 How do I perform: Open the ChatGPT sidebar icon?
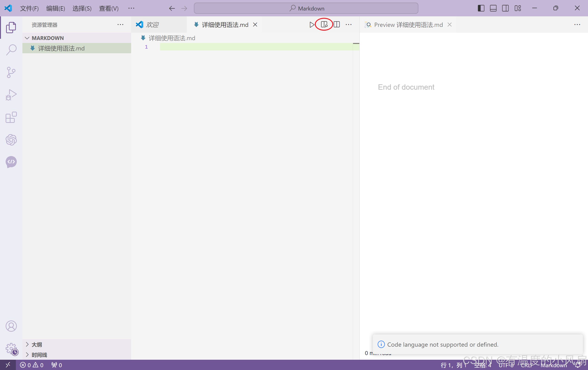[x=11, y=140]
